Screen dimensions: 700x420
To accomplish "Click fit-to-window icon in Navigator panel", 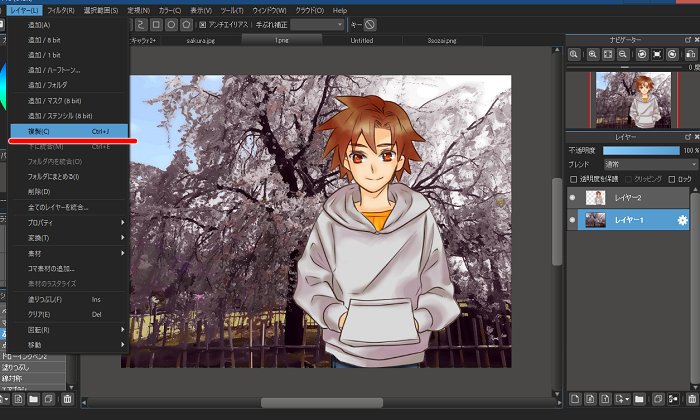I will click(608, 53).
